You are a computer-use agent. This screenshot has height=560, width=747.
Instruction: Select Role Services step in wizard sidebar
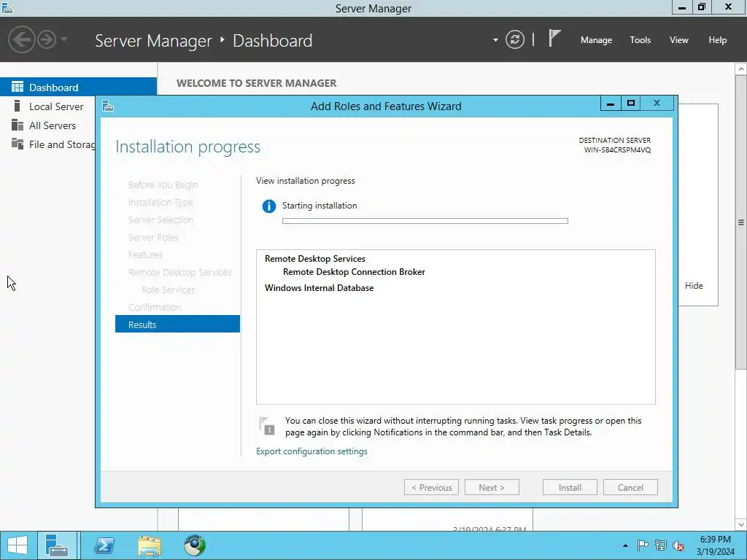click(168, 290)
